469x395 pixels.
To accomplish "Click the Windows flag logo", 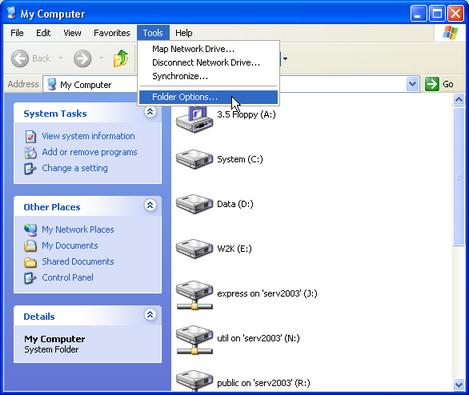I will pos(450,33).
